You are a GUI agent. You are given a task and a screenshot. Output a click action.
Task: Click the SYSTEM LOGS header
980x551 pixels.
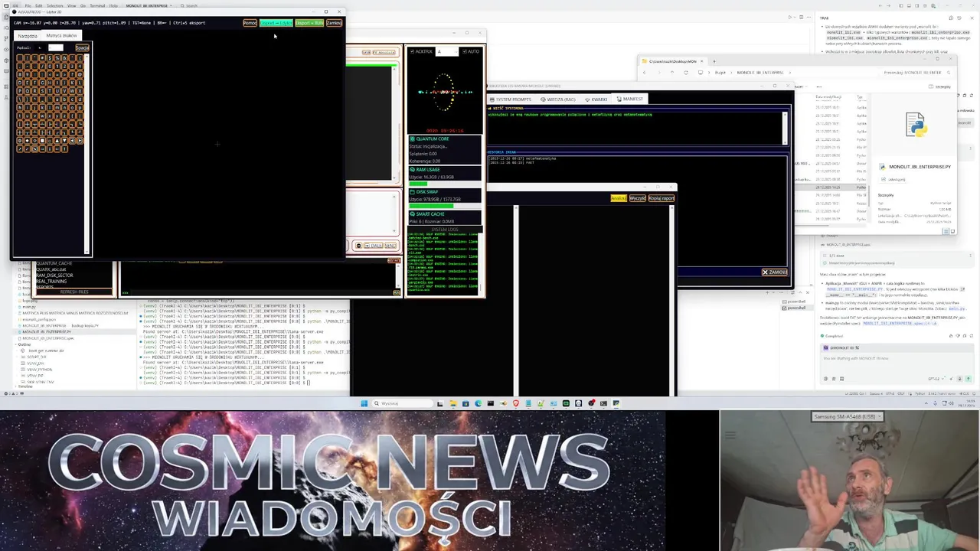pos(445,230)
